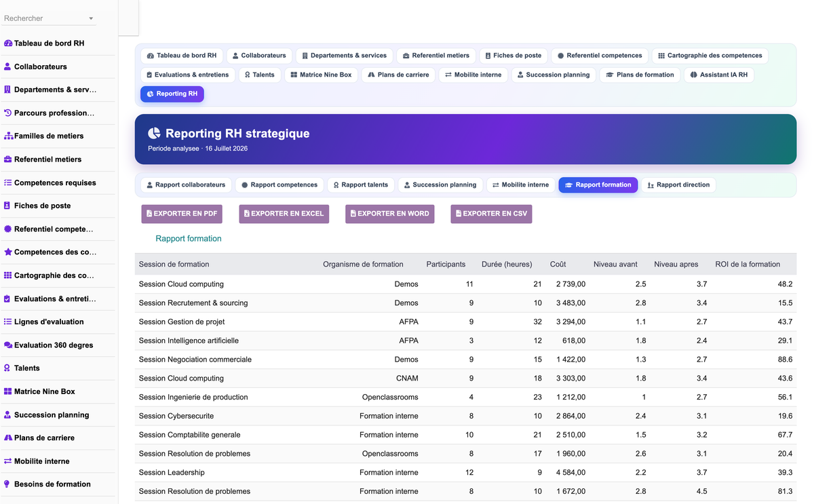
Task: Switch to Rapport talents tab
Action: pos(361,185)
